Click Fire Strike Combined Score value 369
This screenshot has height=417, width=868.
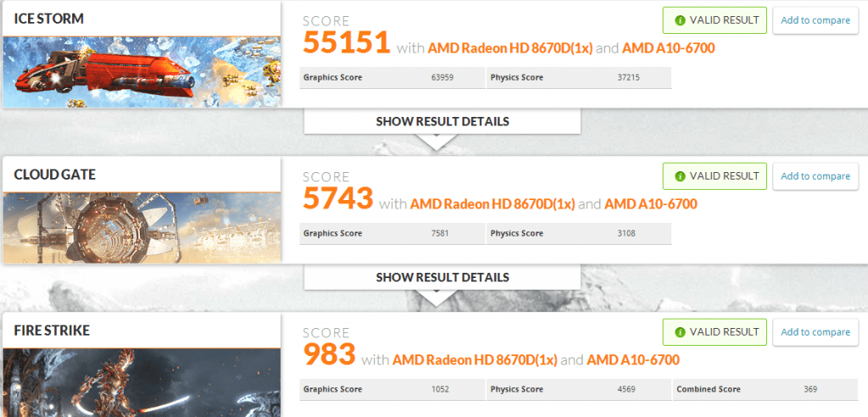[x=810, y=389]
